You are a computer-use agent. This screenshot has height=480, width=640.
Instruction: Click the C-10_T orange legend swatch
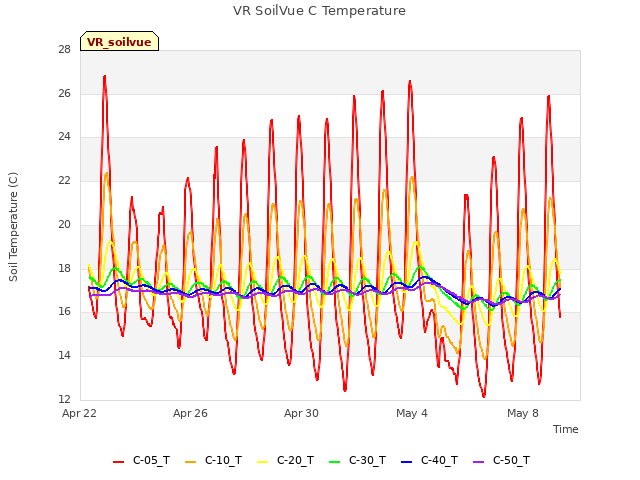click(x=190, y=462)
